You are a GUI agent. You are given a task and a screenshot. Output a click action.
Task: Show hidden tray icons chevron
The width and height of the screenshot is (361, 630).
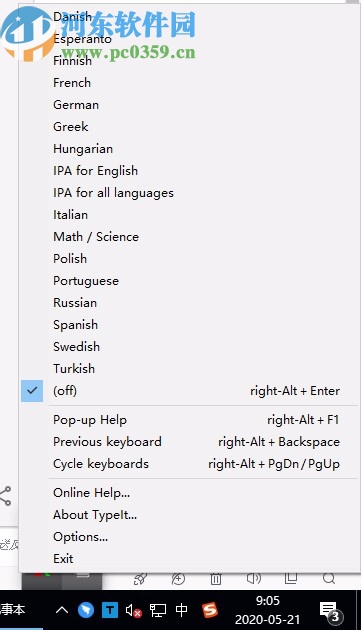(62, 610)
